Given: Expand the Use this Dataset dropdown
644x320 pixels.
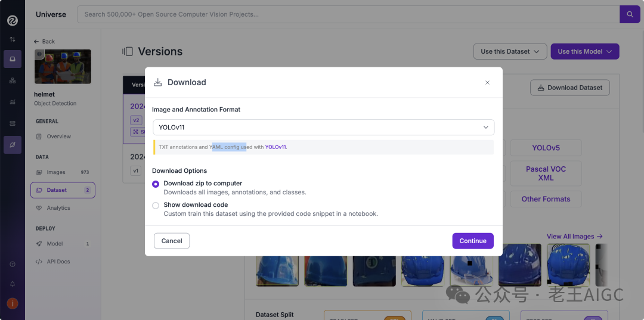Looking at the screenshot, I should (x=510, y=52).
